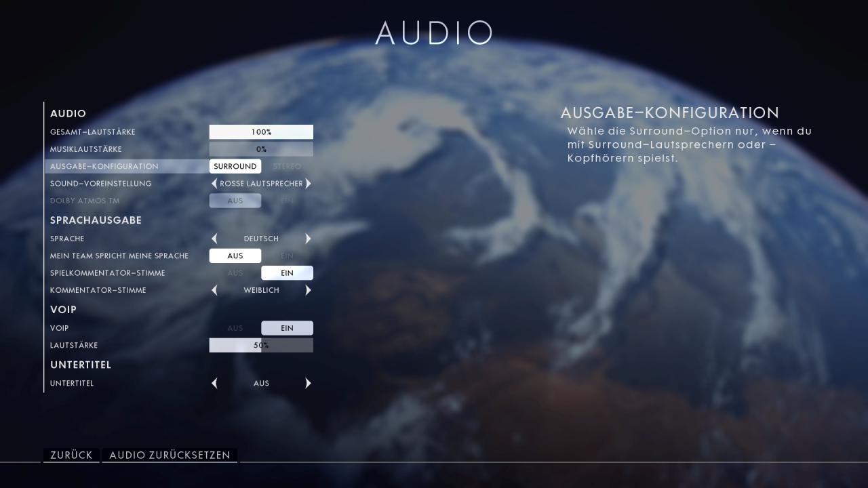The image size is (868, 488).
Task: Click right arrow of Sprache selector
Action: click(x=308, y=239)
